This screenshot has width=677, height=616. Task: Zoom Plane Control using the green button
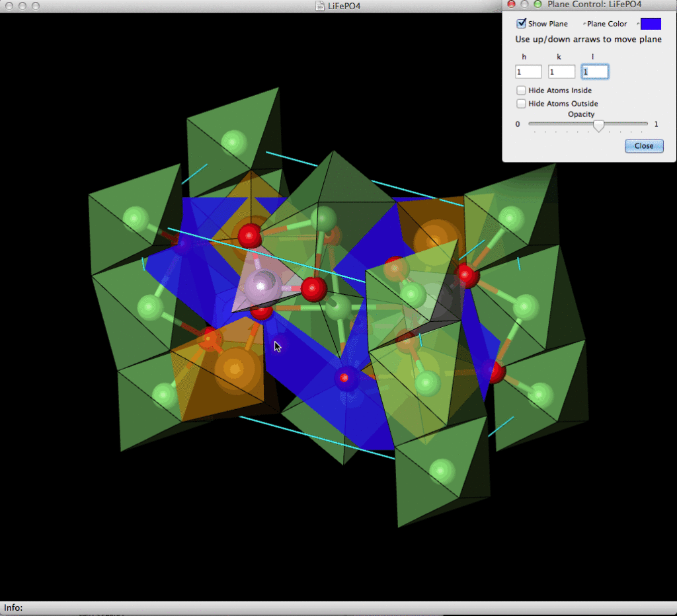[x=538, y=5]
